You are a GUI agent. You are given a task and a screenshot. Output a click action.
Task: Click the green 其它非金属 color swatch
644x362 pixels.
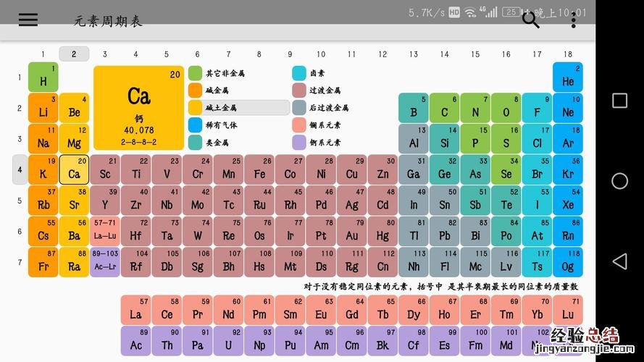(x=196, y=73)
